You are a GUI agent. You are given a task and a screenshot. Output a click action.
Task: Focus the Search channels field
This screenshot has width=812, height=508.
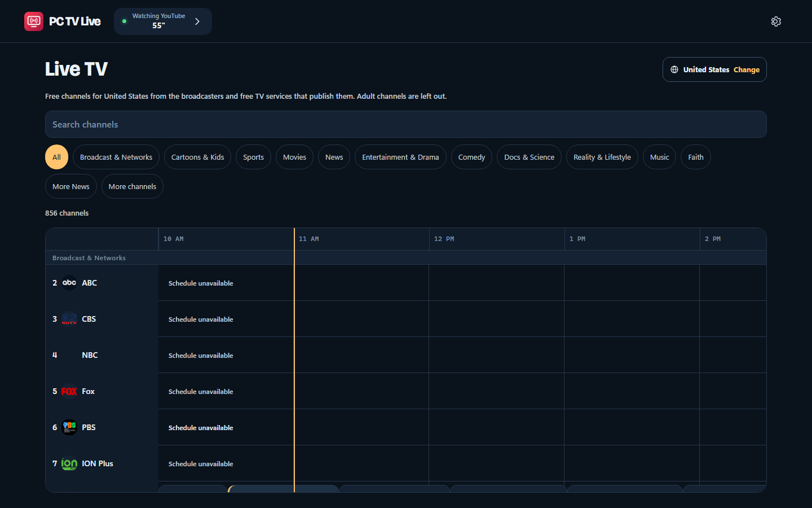point(406,124)
